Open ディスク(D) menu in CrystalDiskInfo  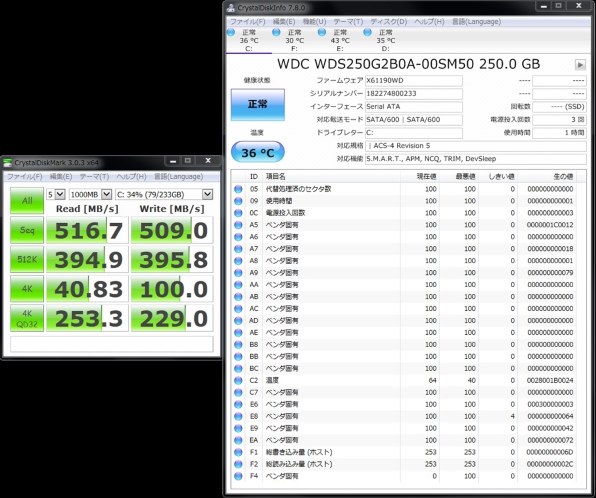388,22
